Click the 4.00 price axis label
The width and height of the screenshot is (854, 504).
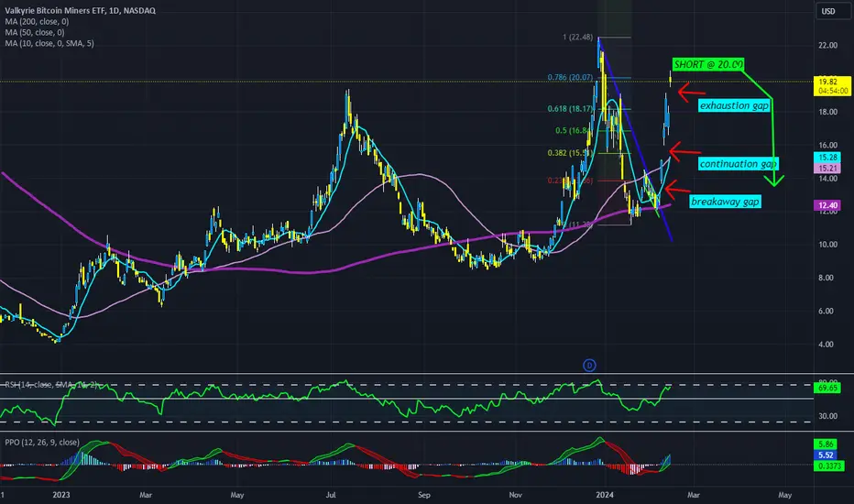827,345
